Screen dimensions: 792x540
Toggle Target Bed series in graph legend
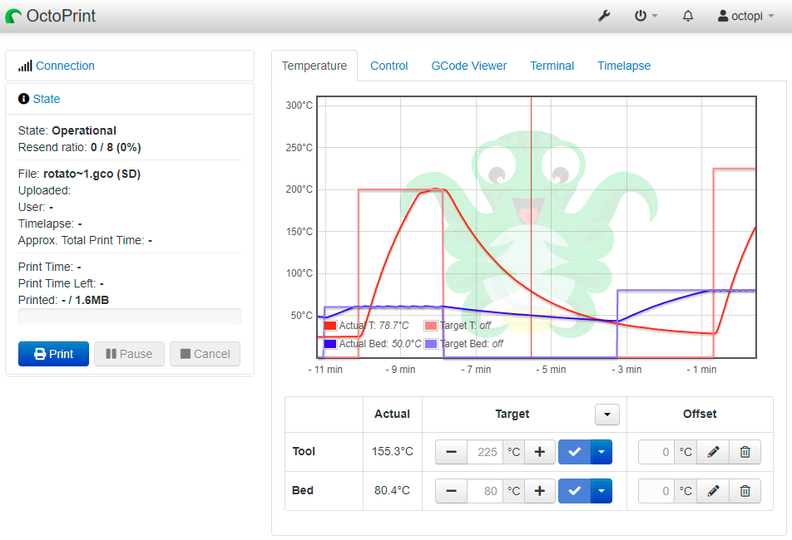click(465, 343)
